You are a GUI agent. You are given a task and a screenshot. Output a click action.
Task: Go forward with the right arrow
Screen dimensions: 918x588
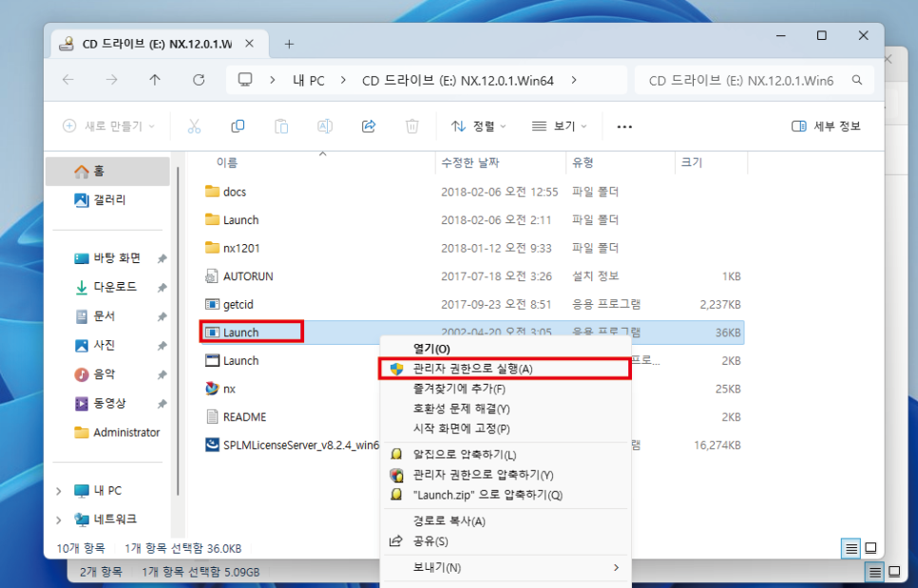click(x=111, y=80)
